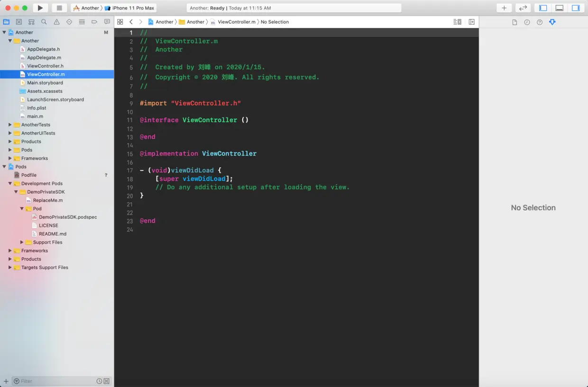Viewport: 588px width, 387px height.
Task: Show the History inspector clock icon
Action: click(x=527, y=22)
